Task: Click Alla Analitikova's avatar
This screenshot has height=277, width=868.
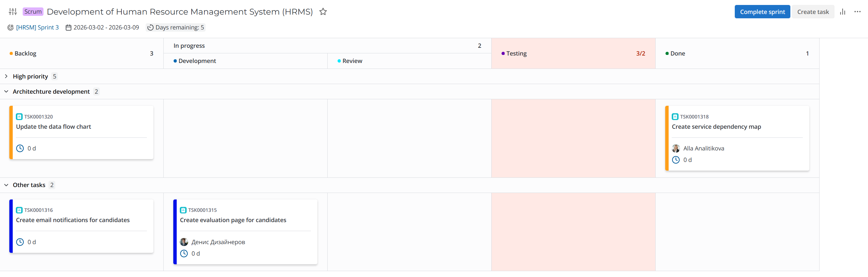Action: 675,149
